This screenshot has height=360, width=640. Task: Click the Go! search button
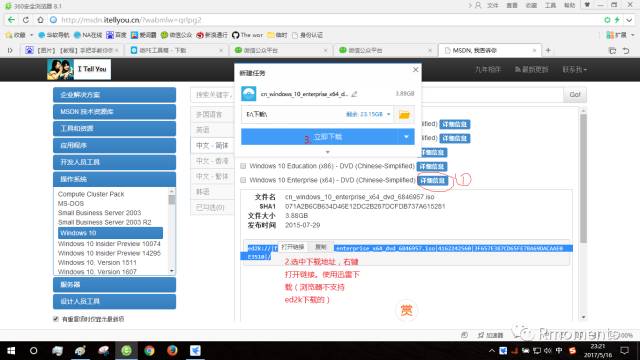coord(575,95)
